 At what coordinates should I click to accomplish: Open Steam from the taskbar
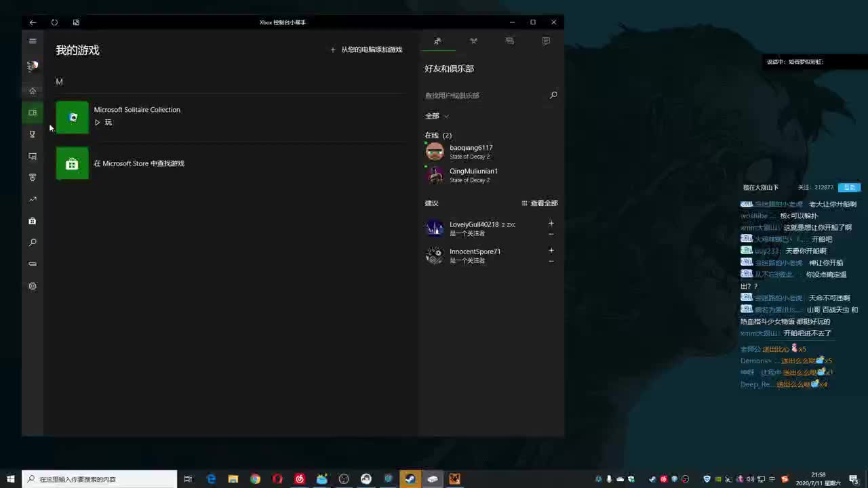[x=410, y=479]
